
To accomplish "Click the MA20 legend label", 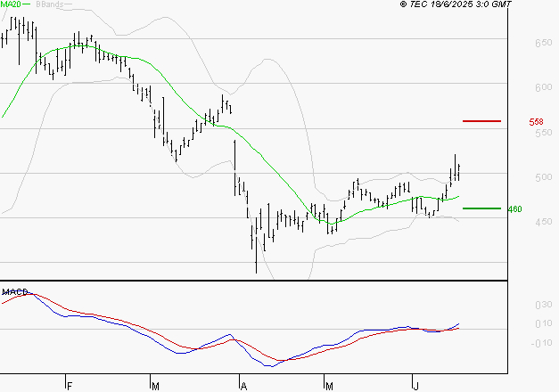I will pyautogui.click(x=11, y=4).
